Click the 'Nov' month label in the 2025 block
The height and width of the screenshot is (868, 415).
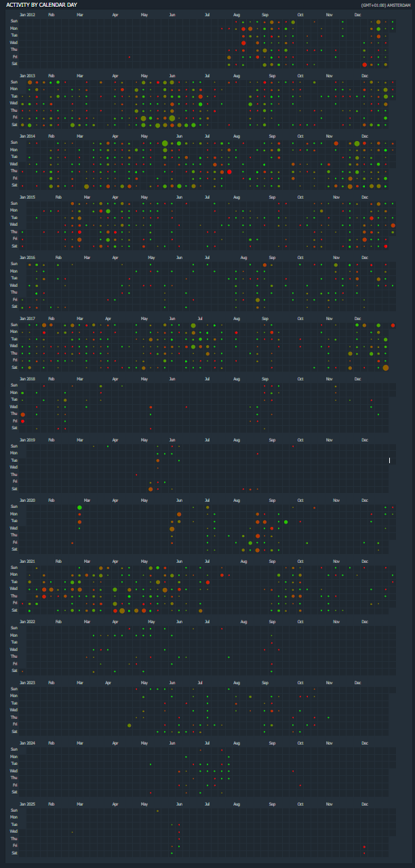(329, 804)
